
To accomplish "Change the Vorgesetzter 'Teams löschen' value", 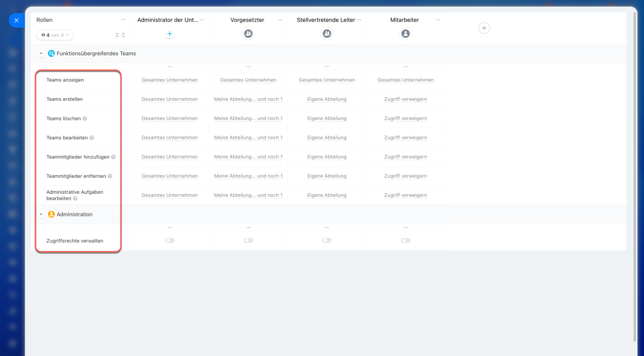I will 248,118.
